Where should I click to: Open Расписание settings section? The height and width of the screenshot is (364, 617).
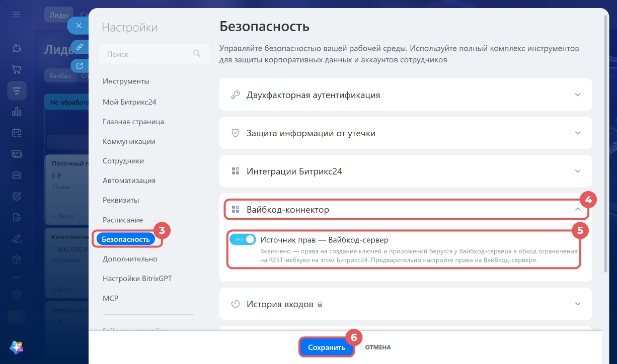click(123, 220)
